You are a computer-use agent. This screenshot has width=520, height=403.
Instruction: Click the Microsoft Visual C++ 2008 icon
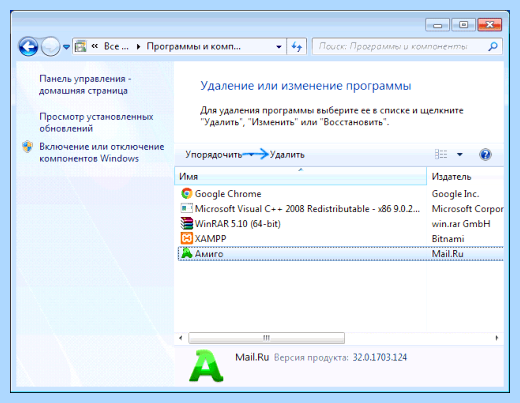coord(186,208)
